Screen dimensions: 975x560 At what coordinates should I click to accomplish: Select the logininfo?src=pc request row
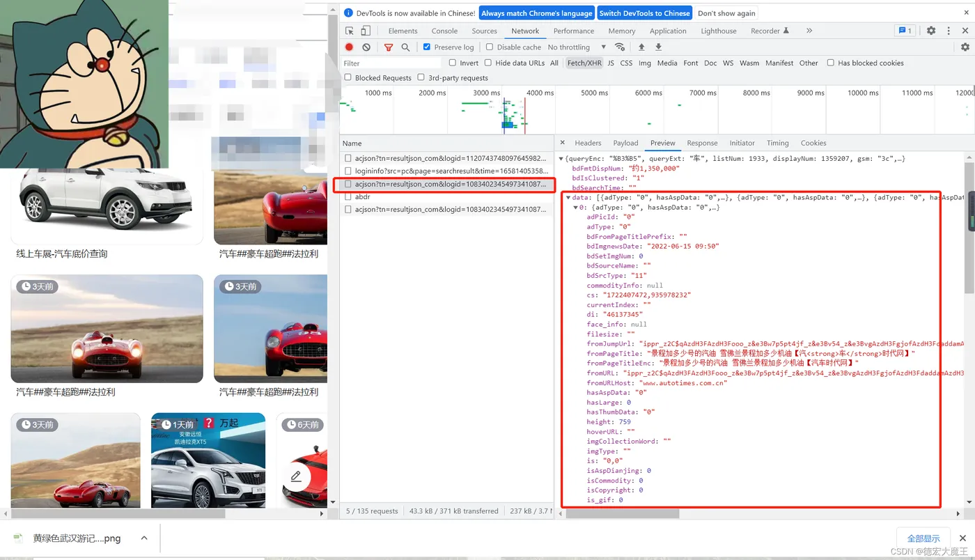[x=446, y=171]
